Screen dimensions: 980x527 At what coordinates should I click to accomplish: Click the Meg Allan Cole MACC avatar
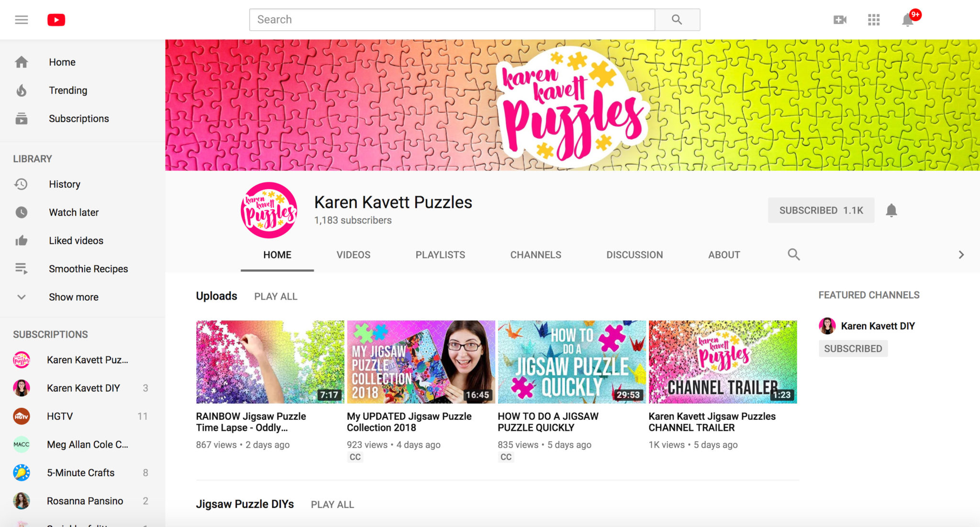tap(22, 445)
